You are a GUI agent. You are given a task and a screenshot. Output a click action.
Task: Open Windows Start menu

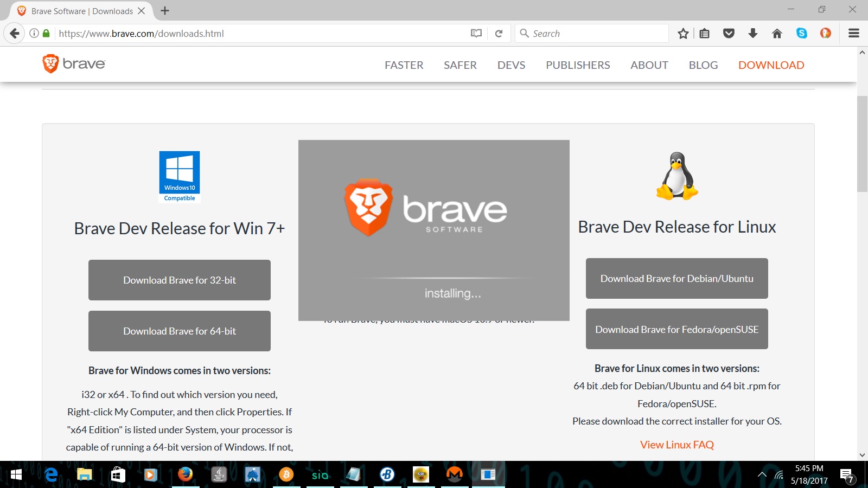16,474
